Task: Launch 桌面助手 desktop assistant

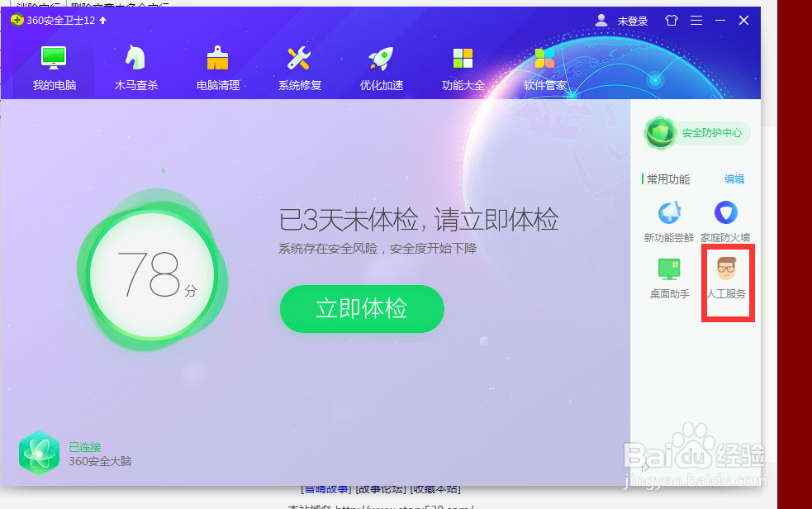Action: 669,278
